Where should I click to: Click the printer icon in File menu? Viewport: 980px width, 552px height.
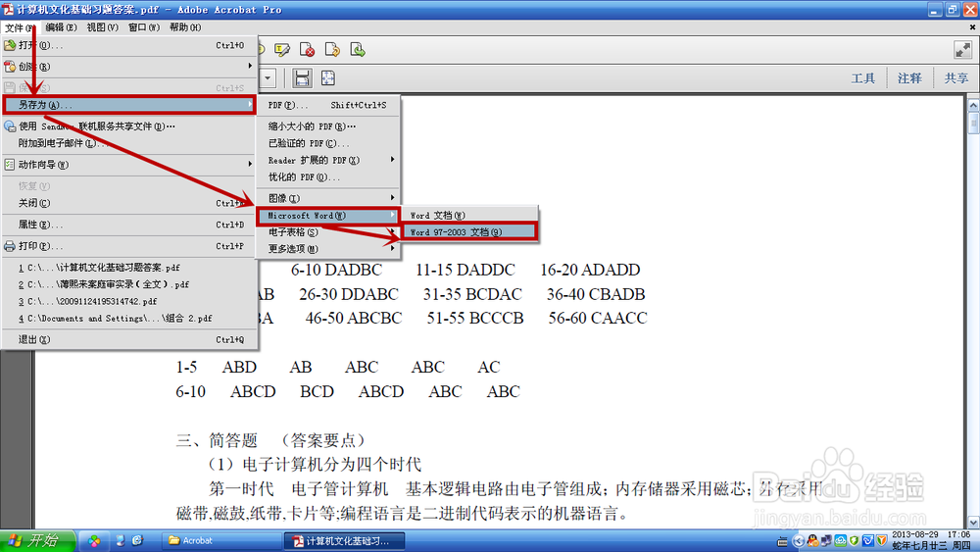click(x=10, y=246)
